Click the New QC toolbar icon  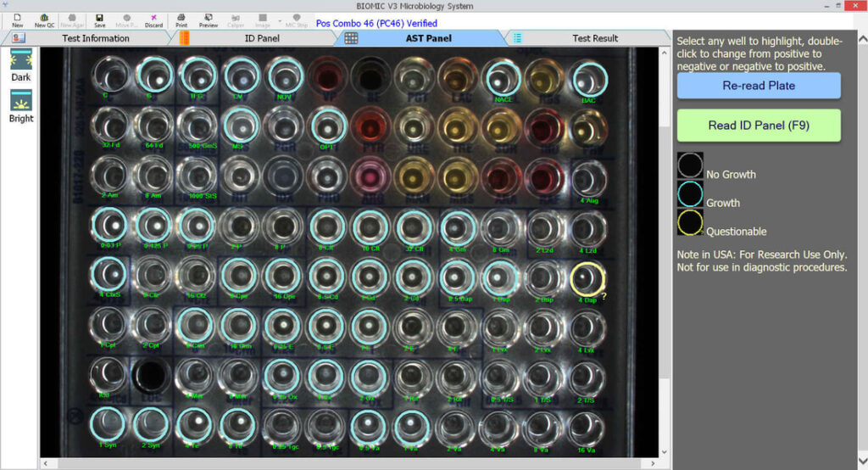tap(44, 20)
